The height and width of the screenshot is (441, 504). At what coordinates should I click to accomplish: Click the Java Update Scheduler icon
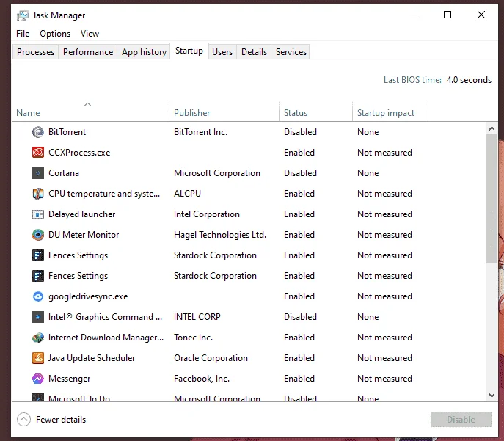(x=38, y=358)
